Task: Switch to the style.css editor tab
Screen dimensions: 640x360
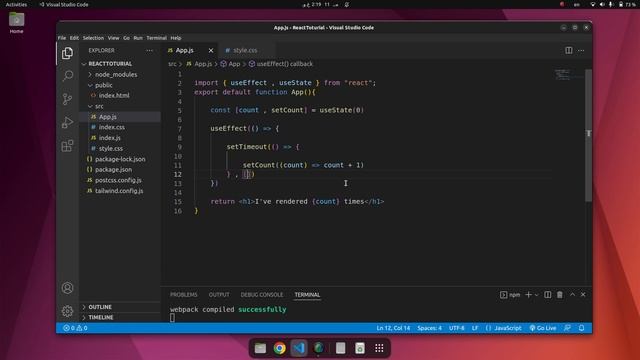Action: (x=246, y=50)
